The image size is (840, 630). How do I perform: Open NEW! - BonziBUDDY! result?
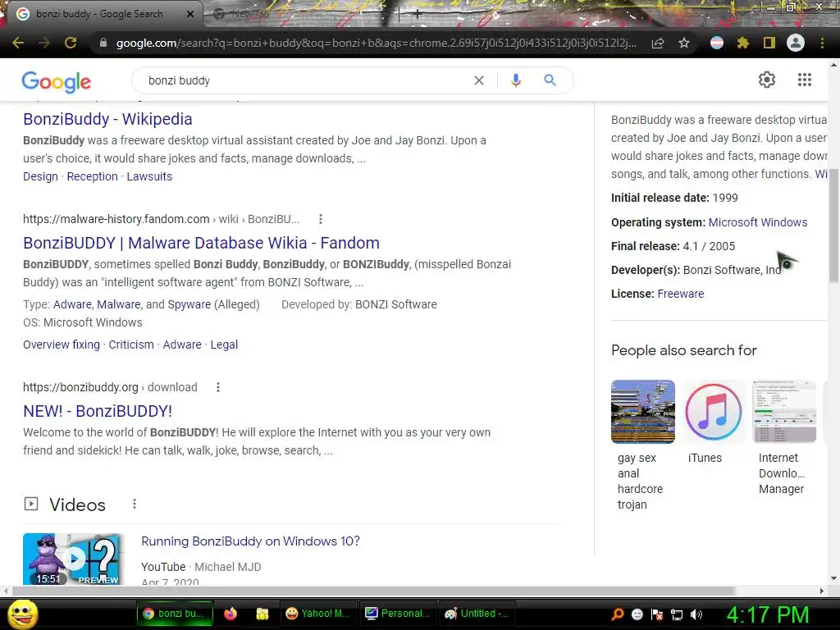98,411
